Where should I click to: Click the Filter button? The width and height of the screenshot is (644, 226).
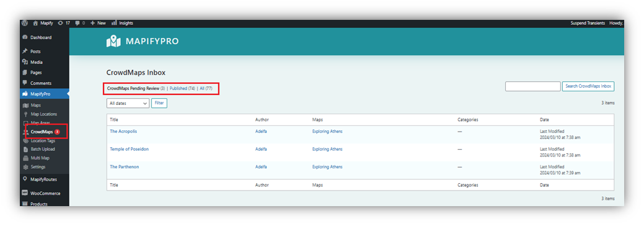click(159, 103)
